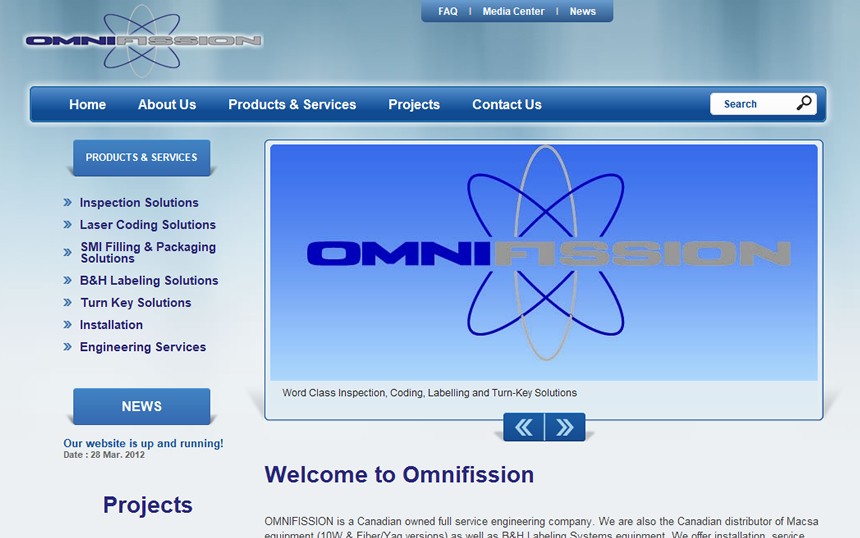Open Inspection Solutions link
The image size is (860, 538).
click(139, 202)
